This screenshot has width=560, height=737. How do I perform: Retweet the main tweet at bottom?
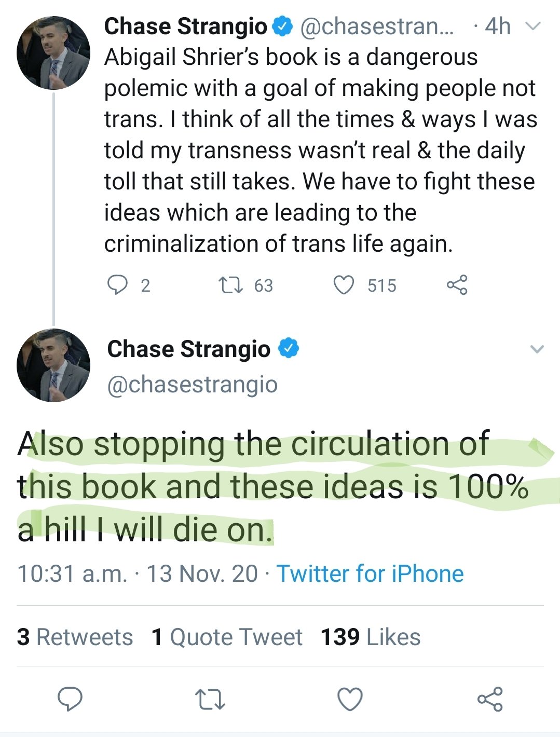coord(210,699)
